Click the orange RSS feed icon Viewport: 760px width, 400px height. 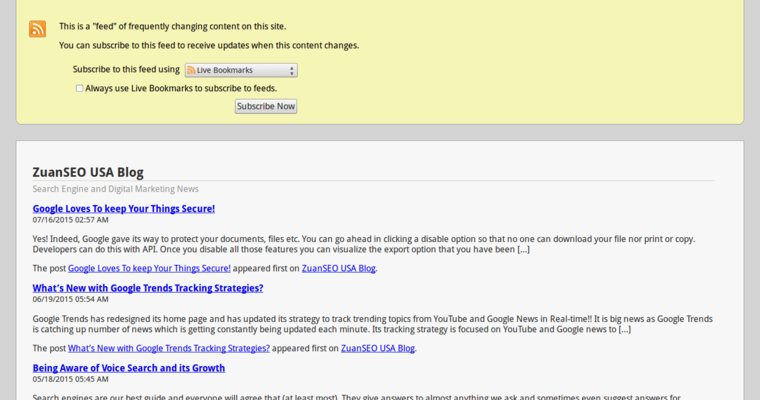(x=37, y=28)
